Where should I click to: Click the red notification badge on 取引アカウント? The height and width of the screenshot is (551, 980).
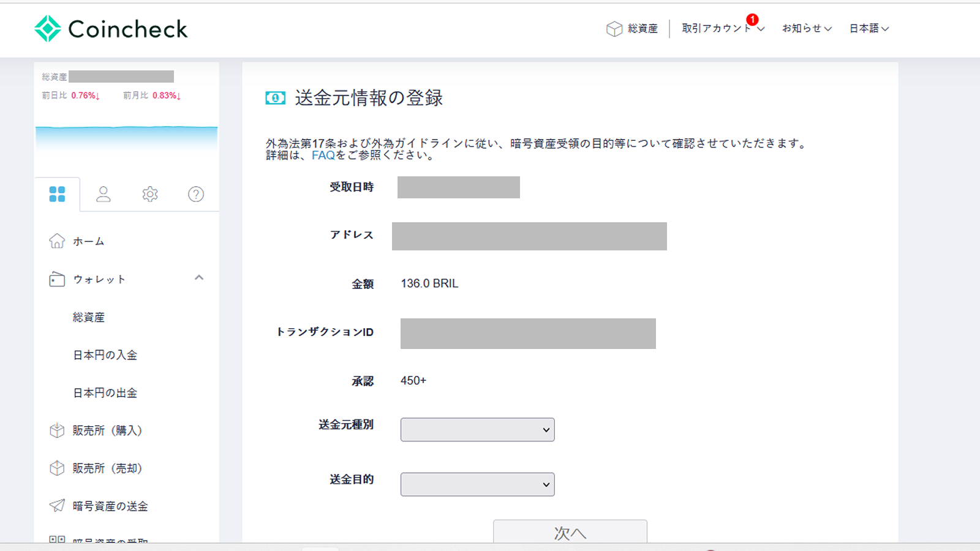click(x=752, y=20)
